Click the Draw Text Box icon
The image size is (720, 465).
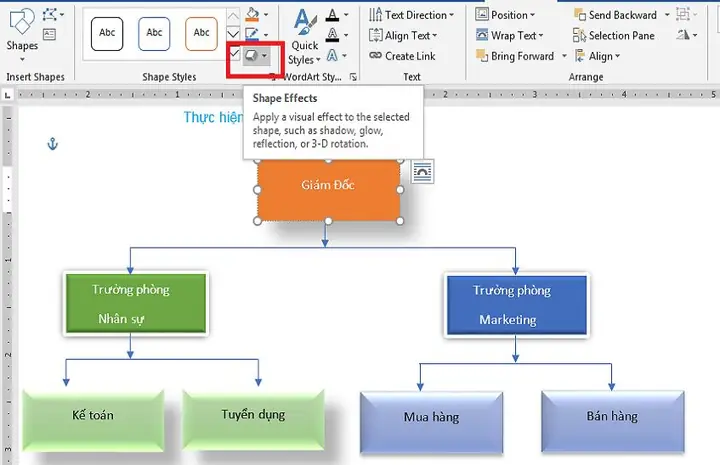(x=49, y=34)
